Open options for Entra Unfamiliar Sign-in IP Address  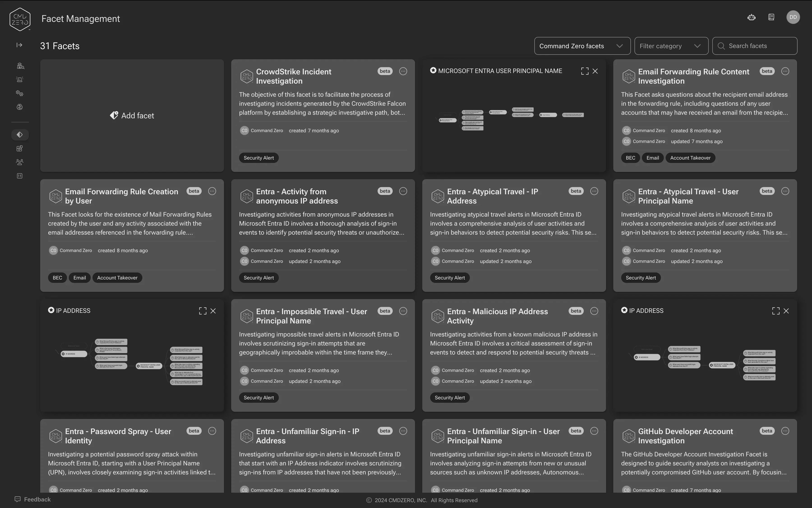click(x=403, y=431)
